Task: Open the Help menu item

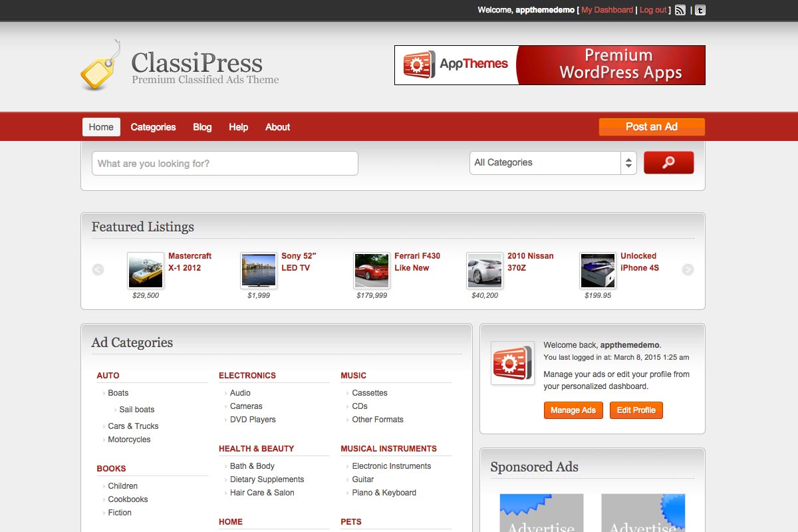Action: coord(238,127)
